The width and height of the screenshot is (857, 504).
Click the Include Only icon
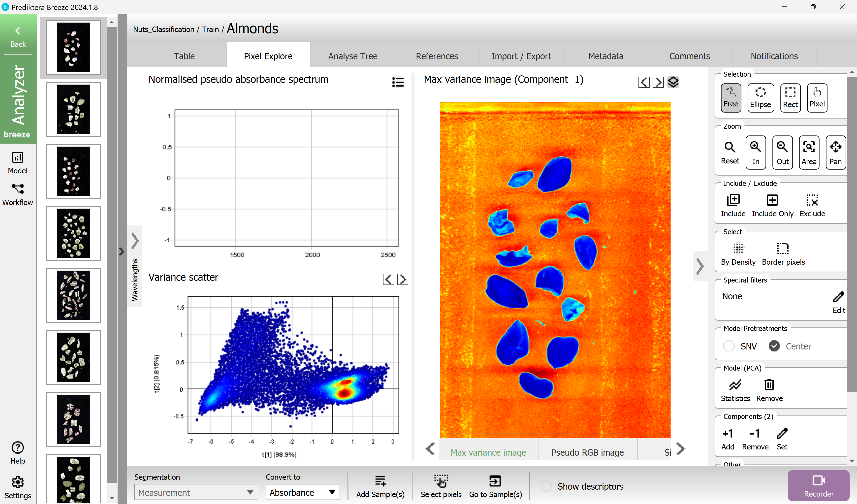coord(773,201)
